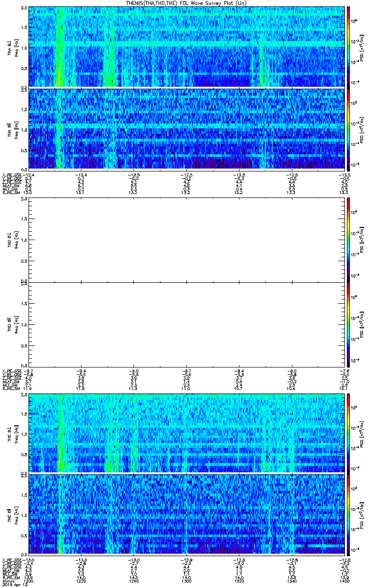This screenshot has height=588, width=368.
Task: Click the 0.5 frequency tick on THD B-parallel panel
Action: tap(24, 345)
